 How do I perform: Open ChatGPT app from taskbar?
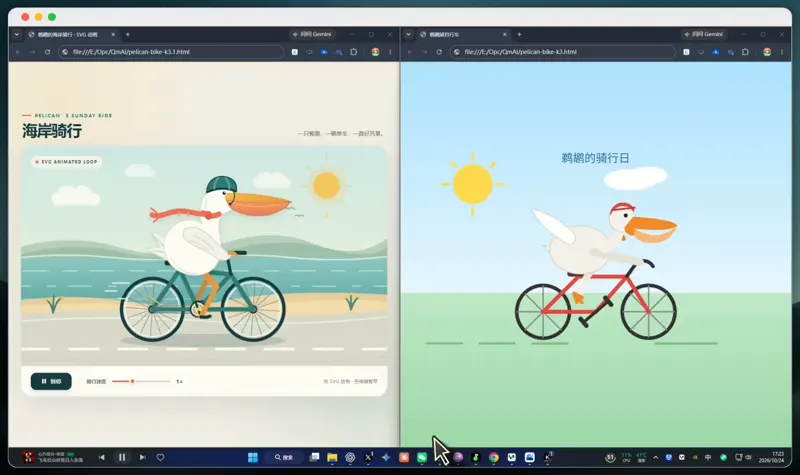click(350, 457)
